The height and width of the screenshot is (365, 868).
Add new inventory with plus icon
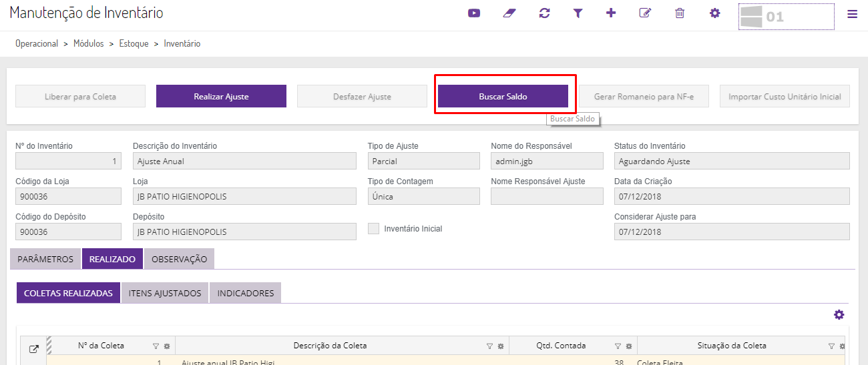[x=611, y=13]
